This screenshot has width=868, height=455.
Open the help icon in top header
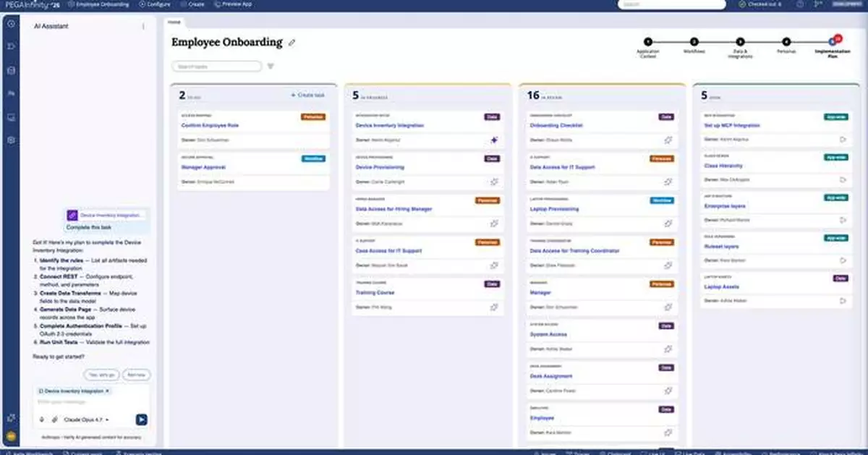[800, 4]
